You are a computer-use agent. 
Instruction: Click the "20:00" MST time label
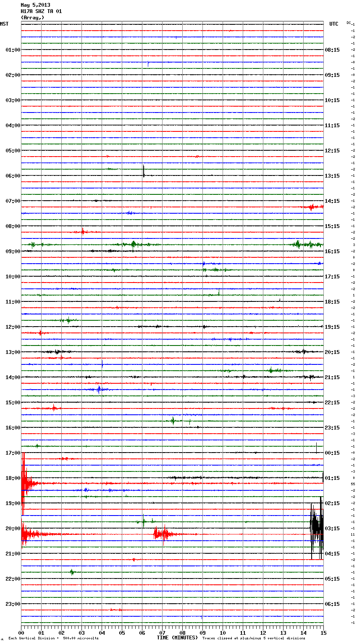[x=13, y=529]
